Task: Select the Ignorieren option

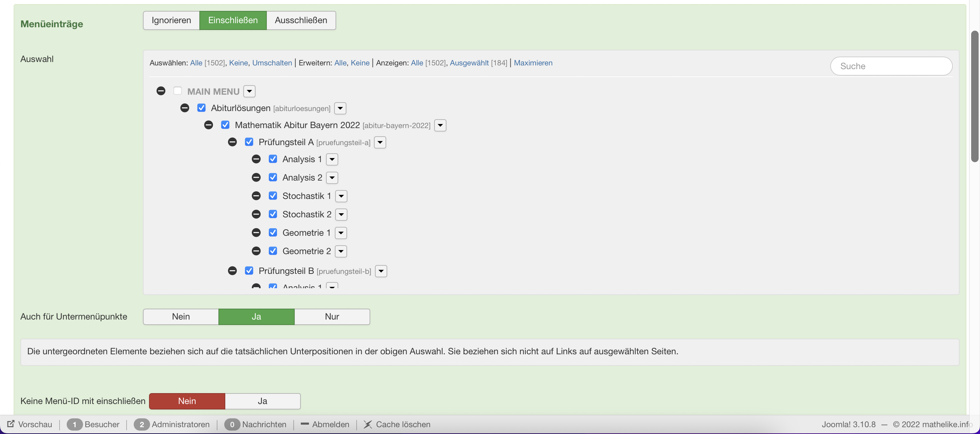Action: 171,20
